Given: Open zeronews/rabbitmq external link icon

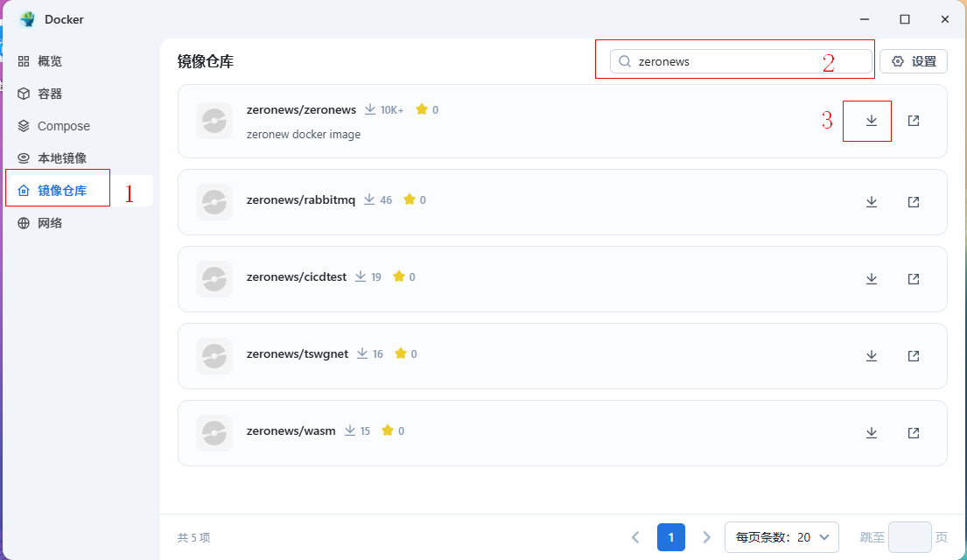Looking at the screenshot, I should coord(914,202).
